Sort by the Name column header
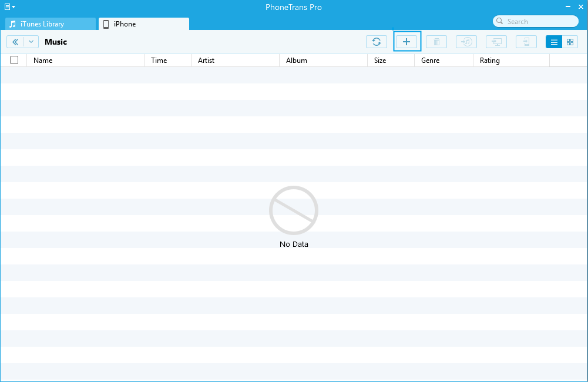The image size is (588, 382). pos(43,61)
